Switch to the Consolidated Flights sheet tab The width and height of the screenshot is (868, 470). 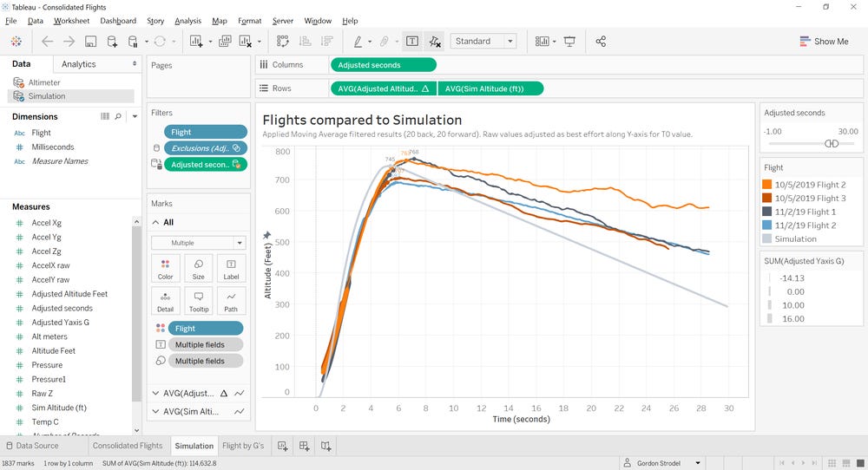128,446
